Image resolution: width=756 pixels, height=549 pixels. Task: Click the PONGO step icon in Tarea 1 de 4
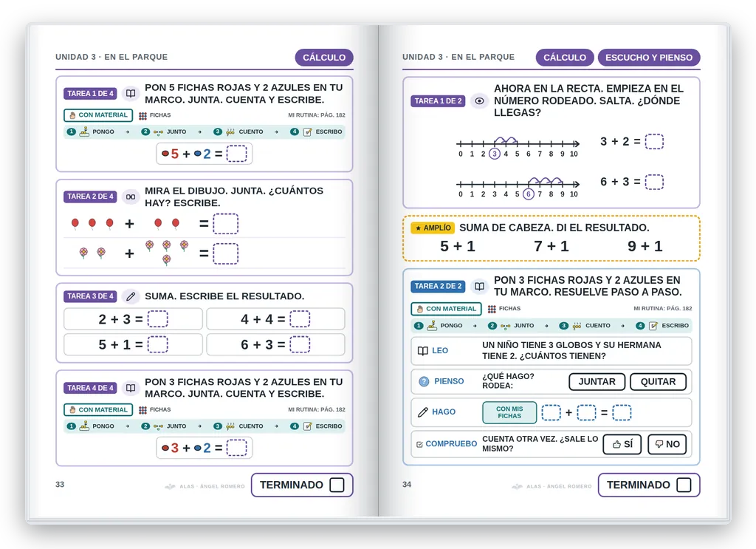(84, 132)
